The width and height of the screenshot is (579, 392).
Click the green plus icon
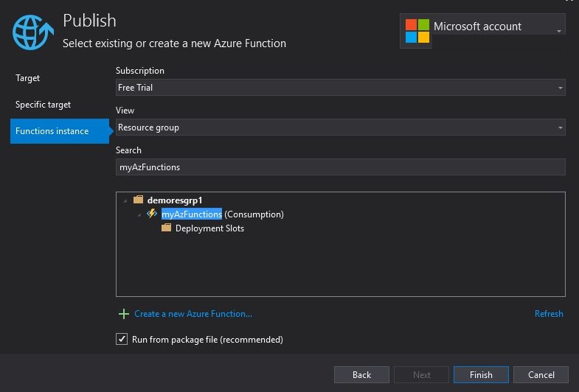123,314
